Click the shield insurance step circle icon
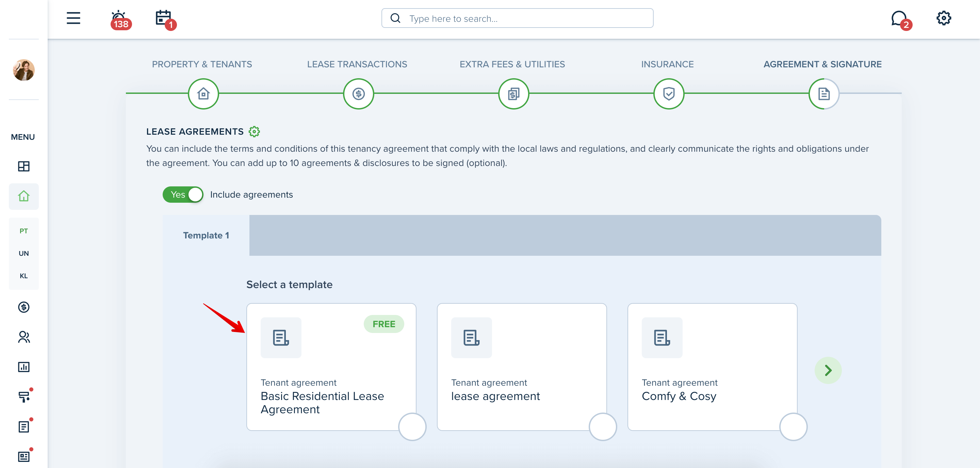Screen dimensions: 980x468 point(669,94)
